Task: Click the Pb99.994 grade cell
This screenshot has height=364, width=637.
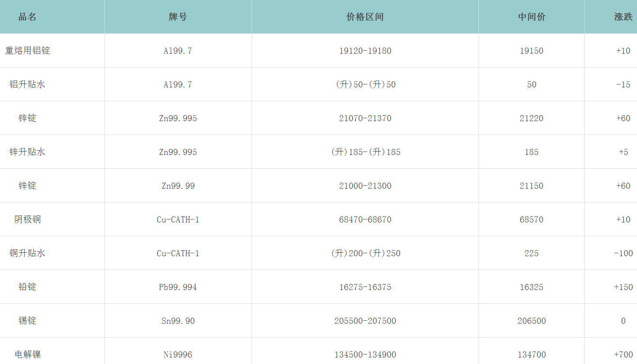Action: pos(178,287)
